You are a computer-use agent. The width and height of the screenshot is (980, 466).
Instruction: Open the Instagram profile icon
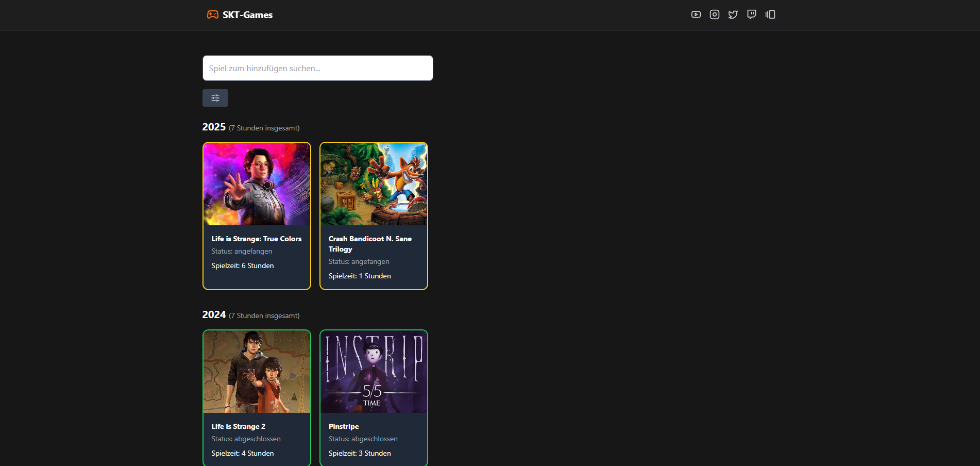(715, 14)
